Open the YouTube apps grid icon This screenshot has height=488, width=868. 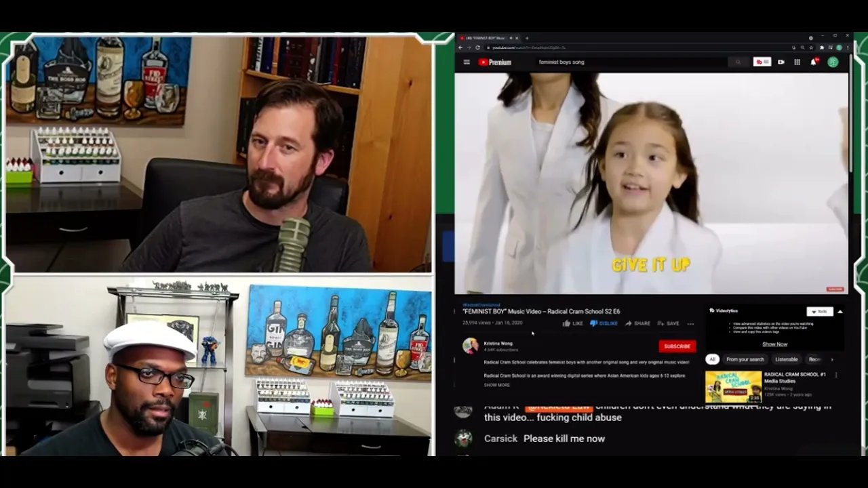[797, 62]
